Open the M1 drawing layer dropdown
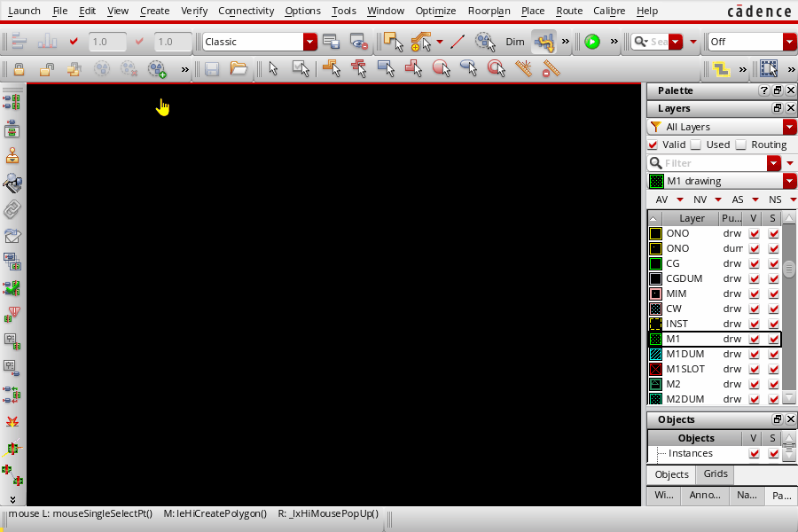Image resolution: width=798 pixels, height=532 pixels. pyautogui.click(x=789, y=181)
